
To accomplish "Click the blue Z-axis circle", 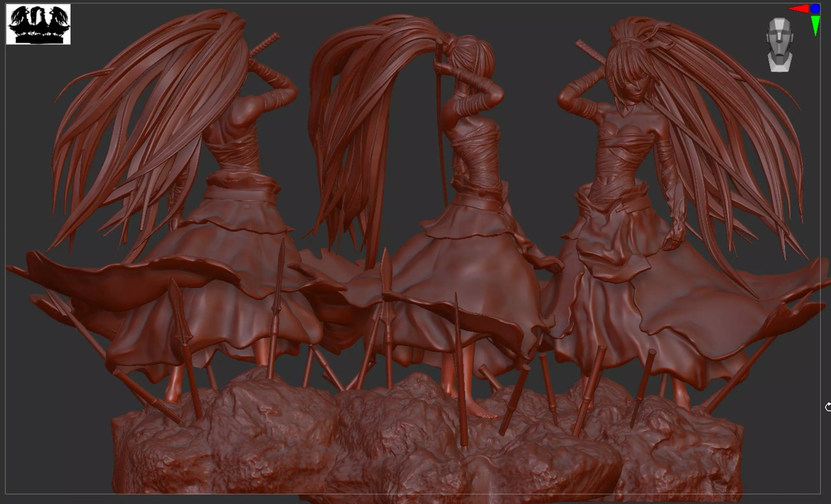I will [815, 9].
